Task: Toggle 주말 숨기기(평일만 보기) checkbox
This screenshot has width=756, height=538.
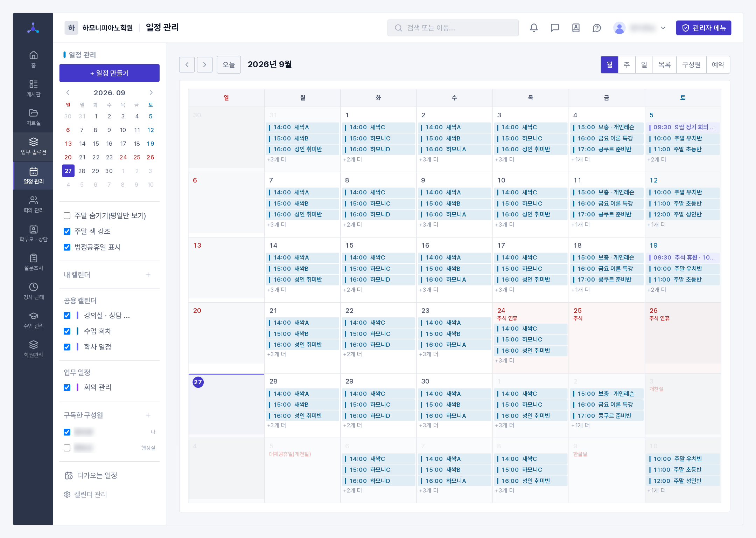Action: point(67,216)
